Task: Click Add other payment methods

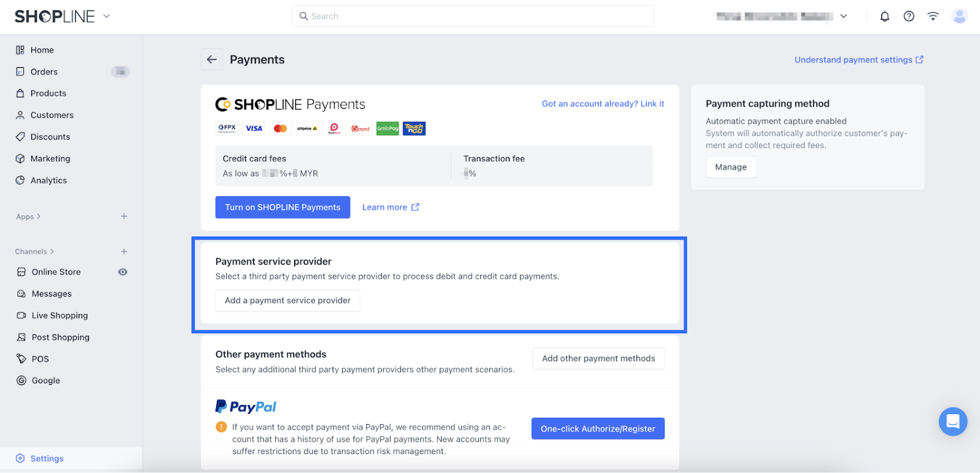Action: pyautogui.click(x=598, y=358)
